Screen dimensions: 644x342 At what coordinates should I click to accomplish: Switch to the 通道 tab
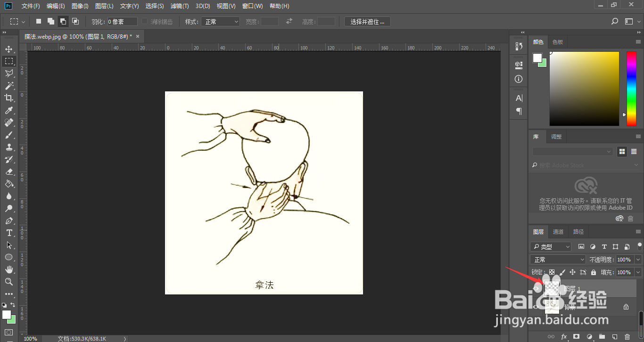pos(558,232)
